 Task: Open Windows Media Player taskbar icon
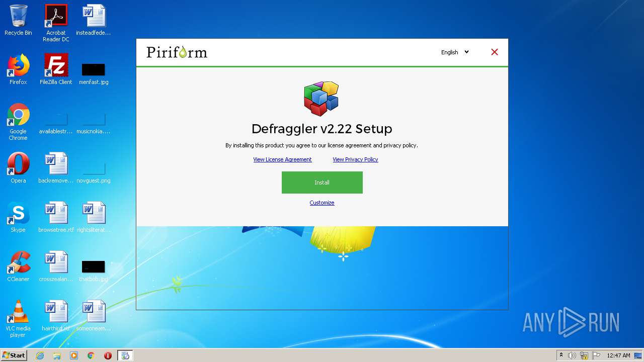click(74, 355)
